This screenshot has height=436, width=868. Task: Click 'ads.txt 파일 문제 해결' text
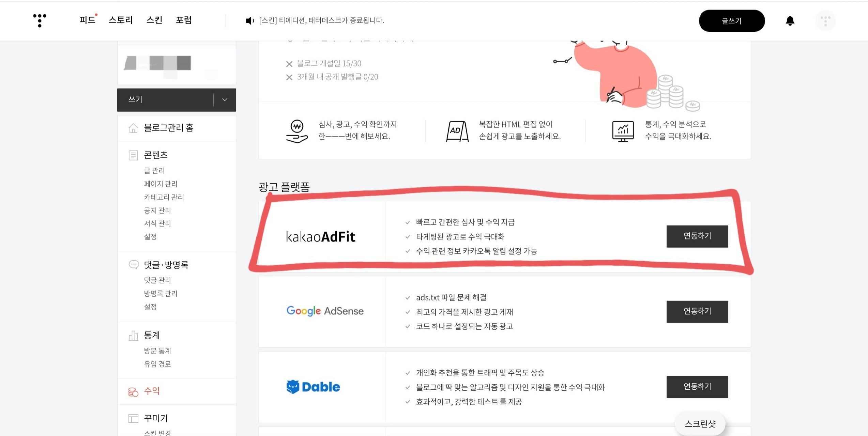coord(451,298)
